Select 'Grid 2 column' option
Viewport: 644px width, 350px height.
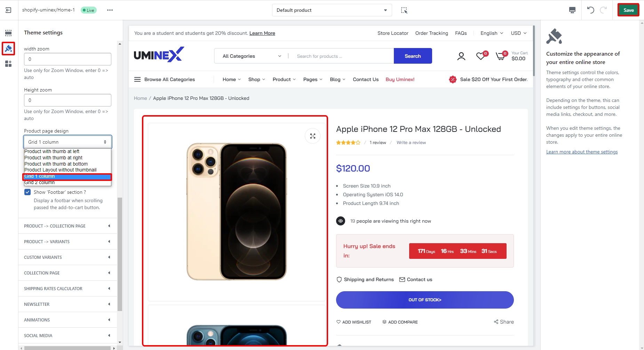coord(40,183)
